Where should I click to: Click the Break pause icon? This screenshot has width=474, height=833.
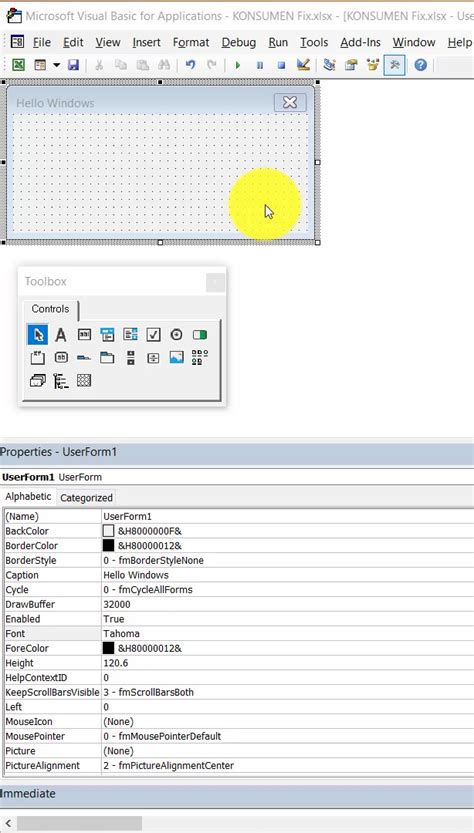coord(260,65)
